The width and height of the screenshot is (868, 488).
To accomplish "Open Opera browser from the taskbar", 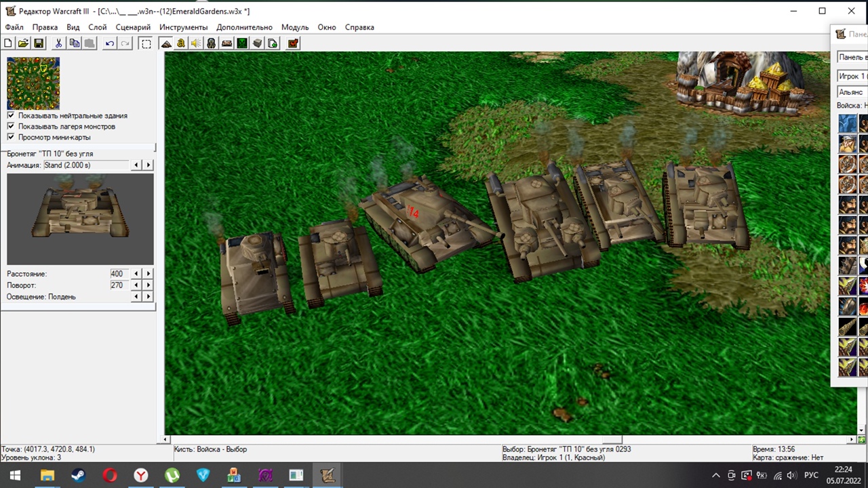I will pyautogui.click(x=109, y=475).
